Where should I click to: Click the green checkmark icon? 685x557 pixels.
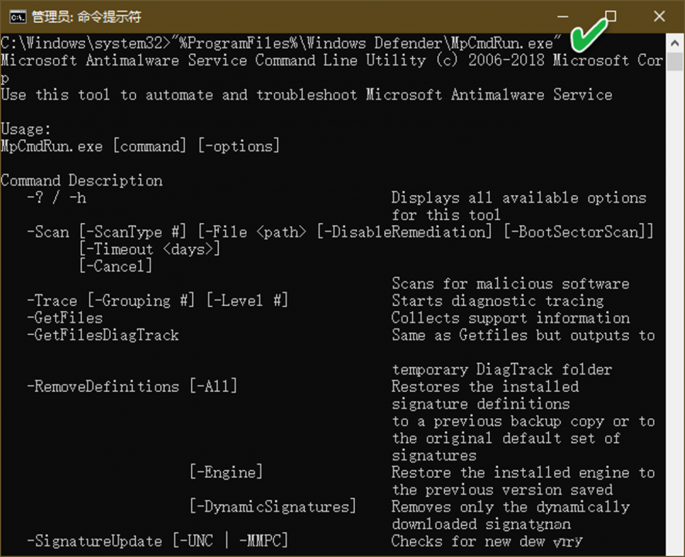(590, 36)
